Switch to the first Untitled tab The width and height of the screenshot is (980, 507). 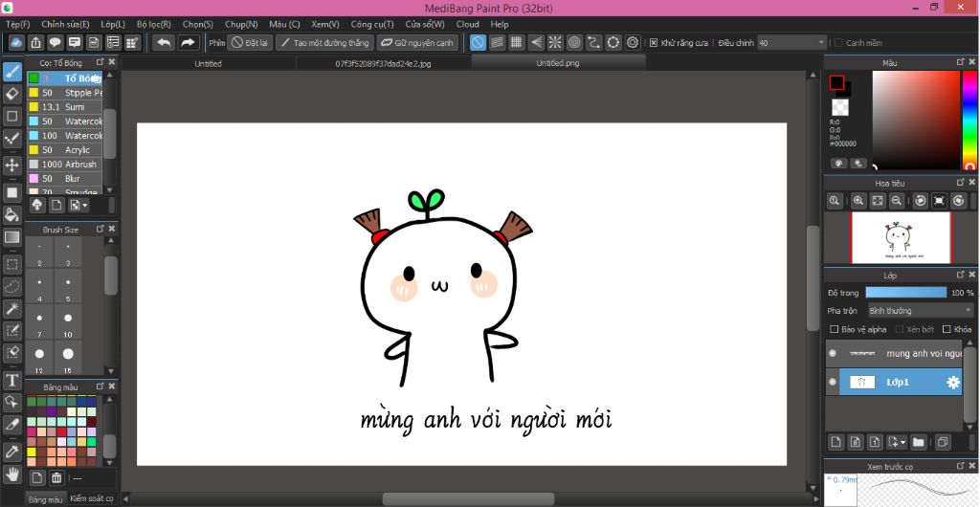(x=208, y=64)
